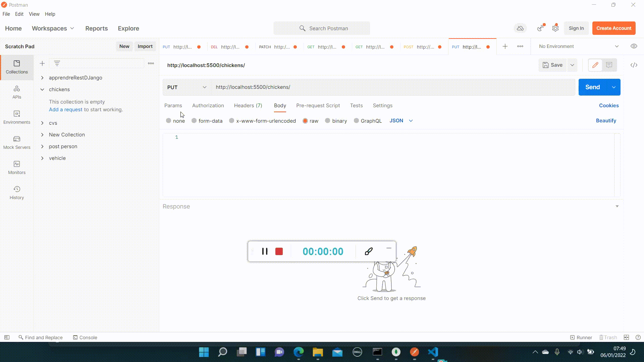Open the Collections panel in sidebar

click(16, 67)
